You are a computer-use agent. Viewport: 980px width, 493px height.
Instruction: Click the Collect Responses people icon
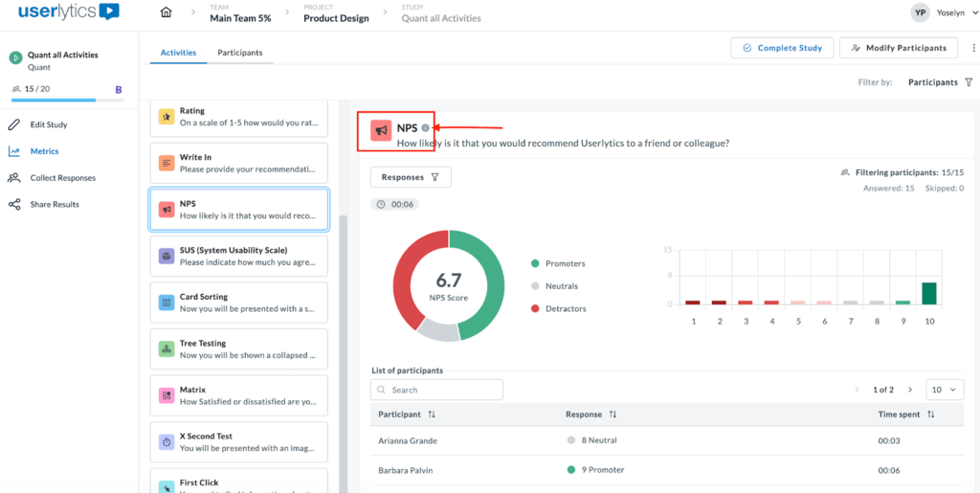point(13,178)
